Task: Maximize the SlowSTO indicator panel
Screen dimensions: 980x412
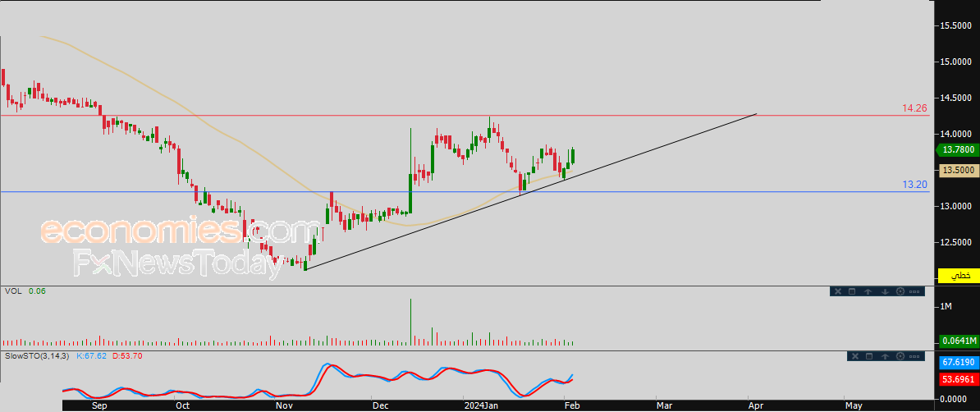Action: [x=869, y=356]
